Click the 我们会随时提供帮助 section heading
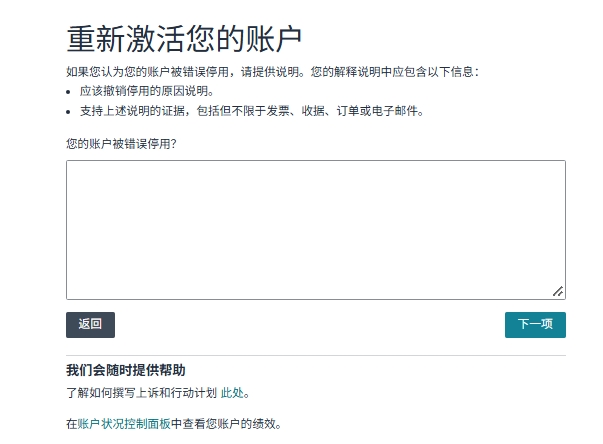 pos(126,370)
